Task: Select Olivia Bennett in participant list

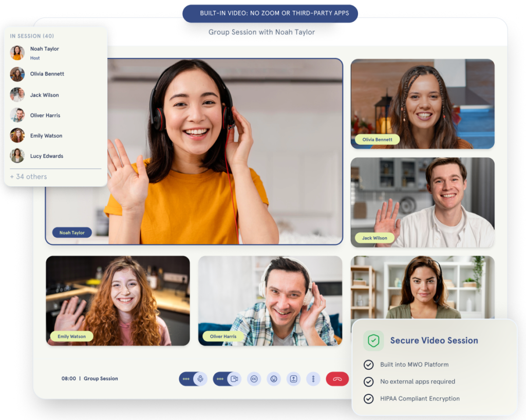Action: 47,74
